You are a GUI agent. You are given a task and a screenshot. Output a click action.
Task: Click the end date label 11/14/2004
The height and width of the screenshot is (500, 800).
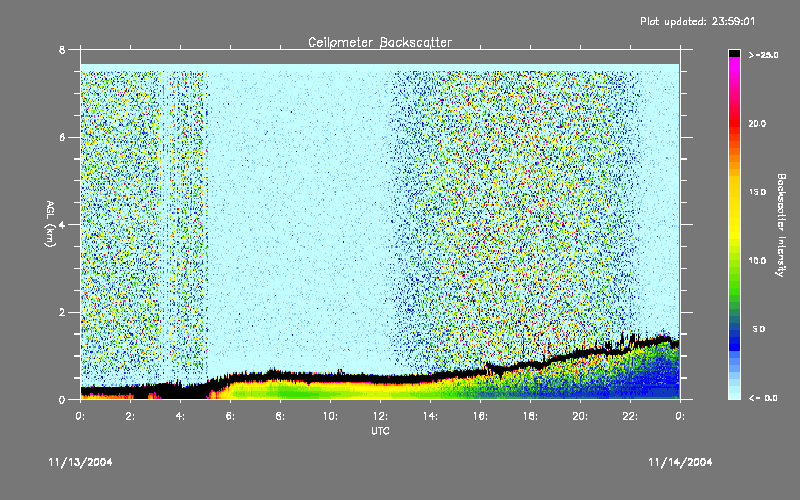click(680, 462)
